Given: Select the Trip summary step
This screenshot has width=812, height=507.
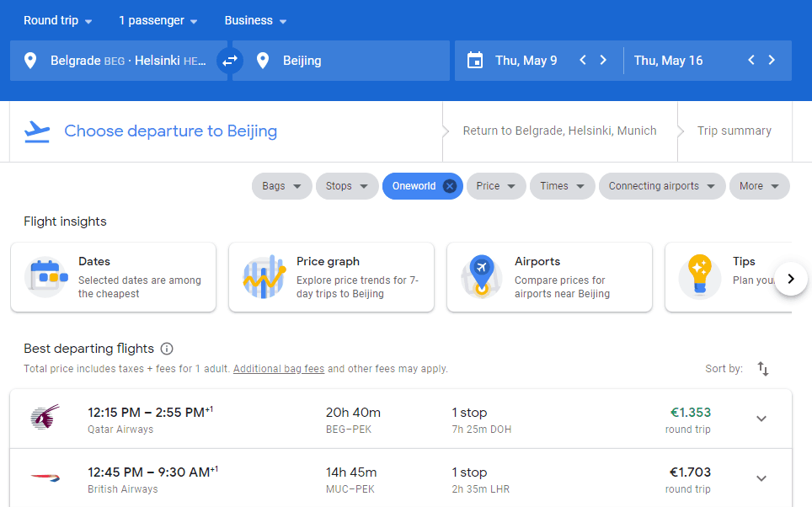Looking at the screenshot, I should pos(734,131).
